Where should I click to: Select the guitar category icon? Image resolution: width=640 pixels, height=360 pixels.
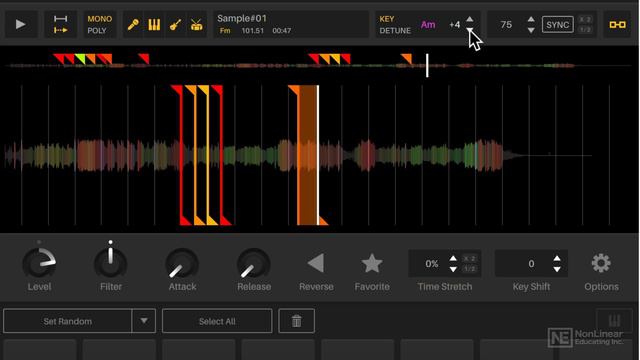(176, 25)
